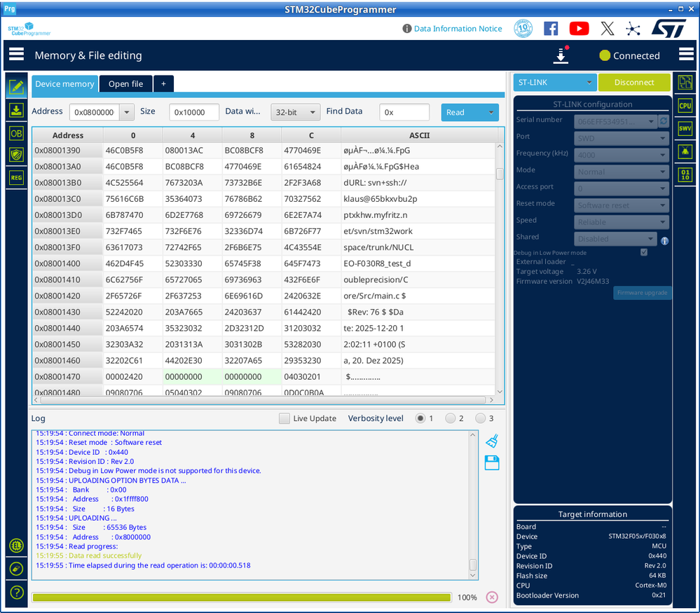Open the 32-bit data width dropdown

point(295,112)
